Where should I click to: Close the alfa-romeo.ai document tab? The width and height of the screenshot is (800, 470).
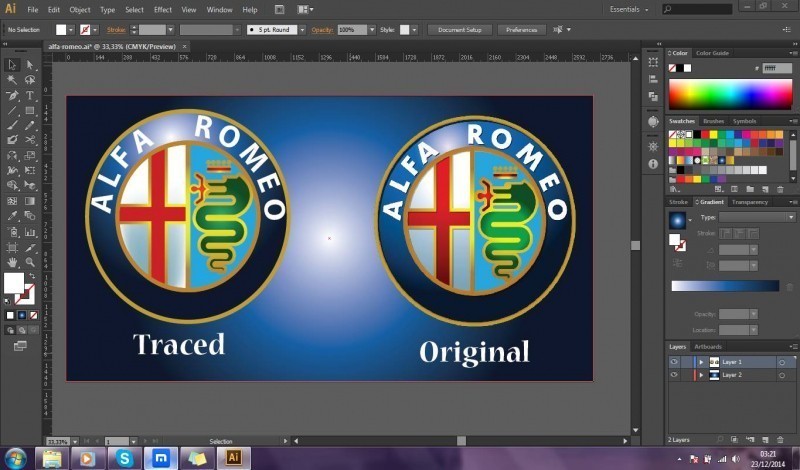pos(184,46)
